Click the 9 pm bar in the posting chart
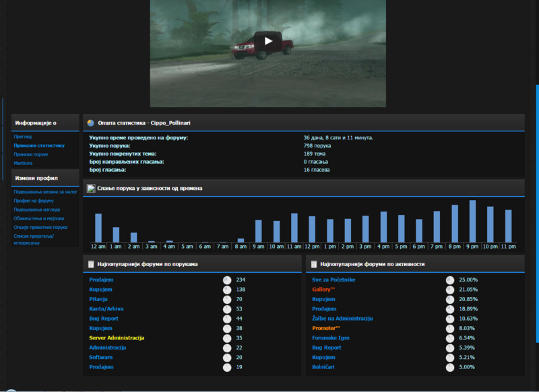 472,222
